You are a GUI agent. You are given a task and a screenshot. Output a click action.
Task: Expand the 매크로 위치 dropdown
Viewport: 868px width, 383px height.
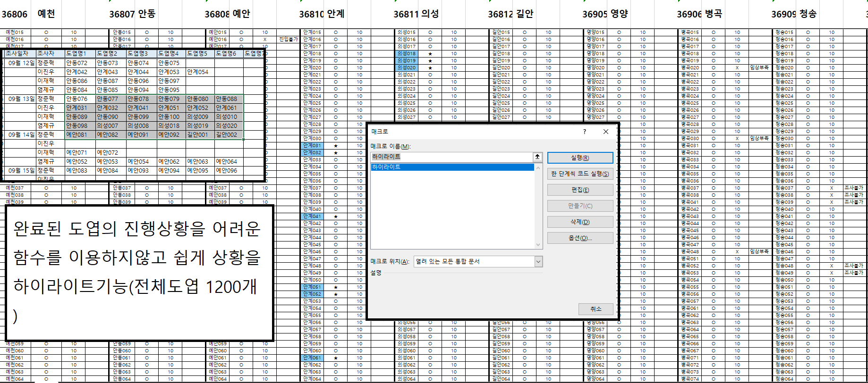pyautogui.click(x=538, y=261)
